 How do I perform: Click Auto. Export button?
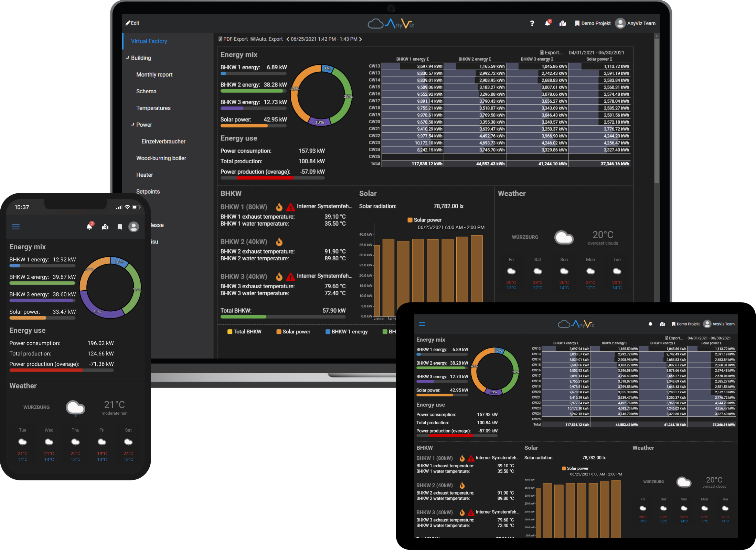click(x=267, y=39)
